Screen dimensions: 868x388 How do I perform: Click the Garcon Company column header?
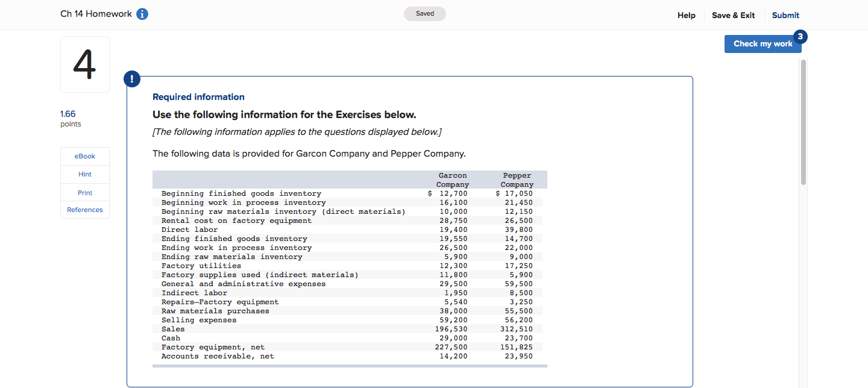tap(453, 180)
